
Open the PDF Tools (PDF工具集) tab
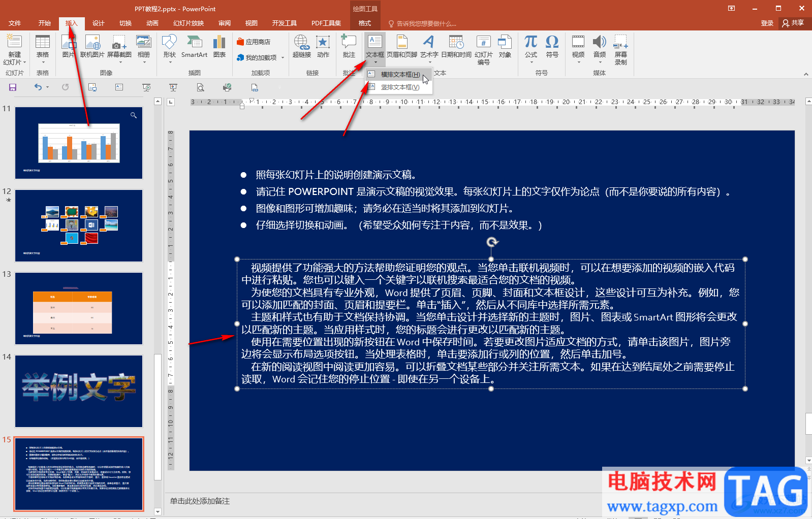(326, 23)
